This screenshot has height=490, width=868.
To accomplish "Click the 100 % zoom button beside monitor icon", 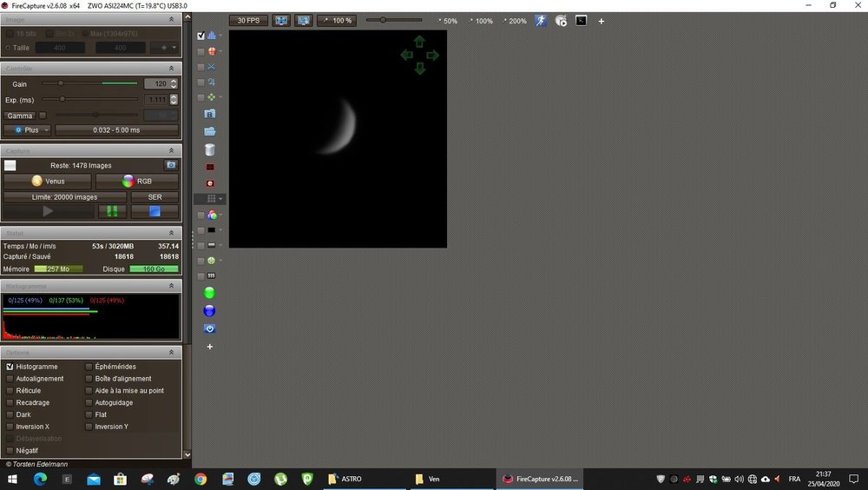I will coord(337,21).
